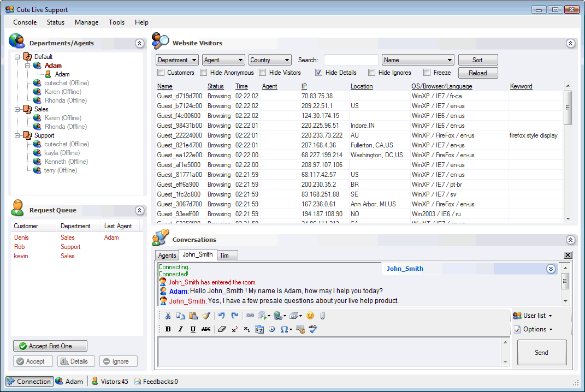
Task: Click the format brush cleanup icon
Action: [x=206, y=316]
